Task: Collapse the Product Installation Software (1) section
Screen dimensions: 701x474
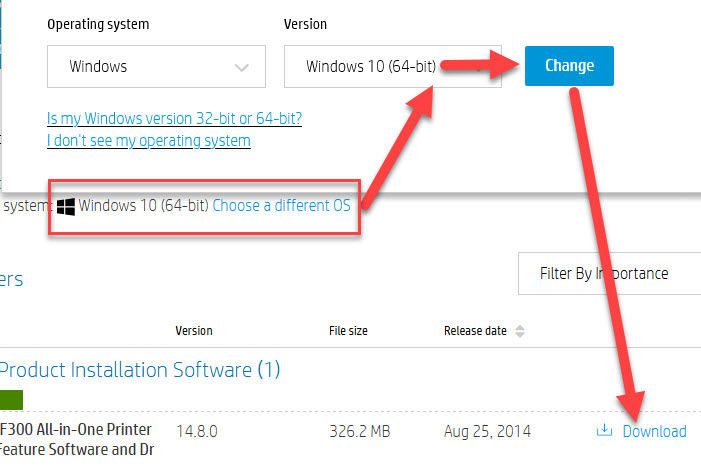Action: point(140,370)
